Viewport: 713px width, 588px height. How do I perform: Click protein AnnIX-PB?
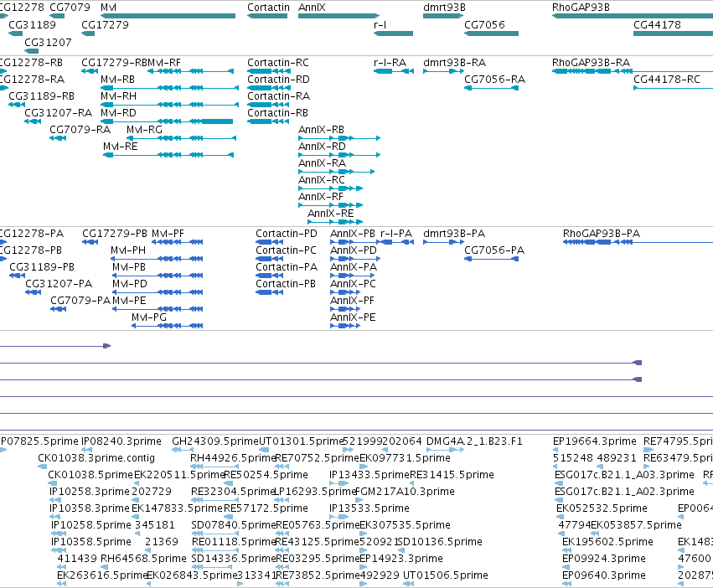(353, 234)
